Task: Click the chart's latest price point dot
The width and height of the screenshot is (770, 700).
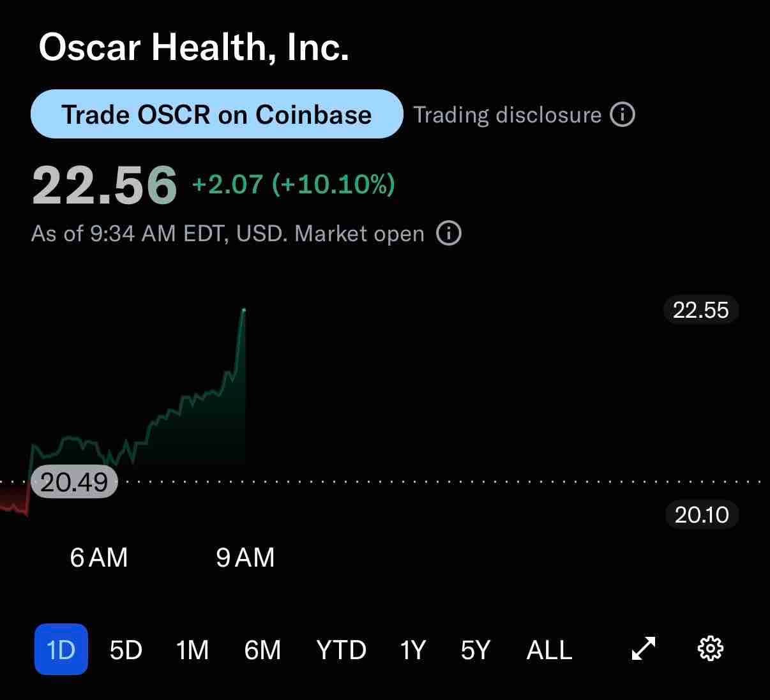Action: click(x=244, y=310)
